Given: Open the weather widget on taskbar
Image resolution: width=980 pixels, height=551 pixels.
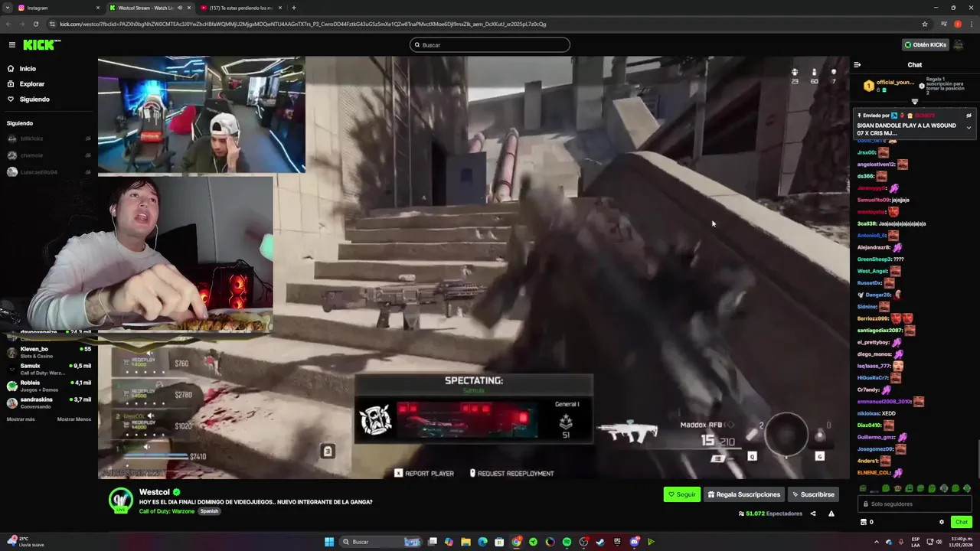Looking at the screenshot, I should coord(27,542).
